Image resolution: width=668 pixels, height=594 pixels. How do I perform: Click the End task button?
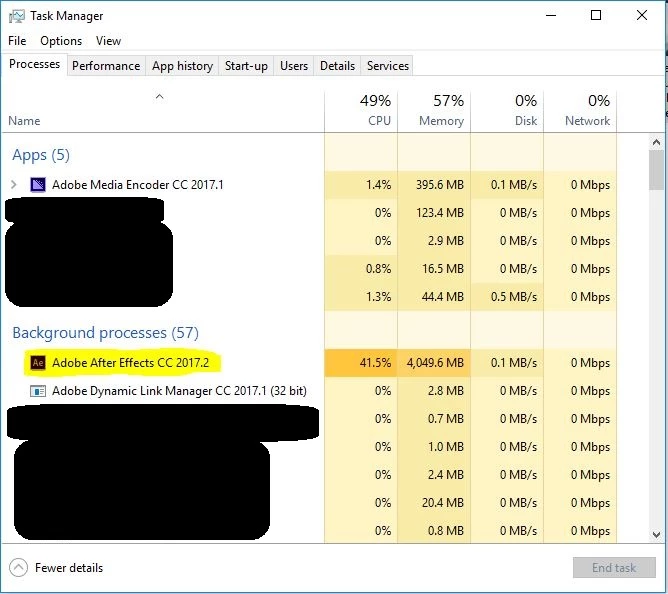[614, 568]
